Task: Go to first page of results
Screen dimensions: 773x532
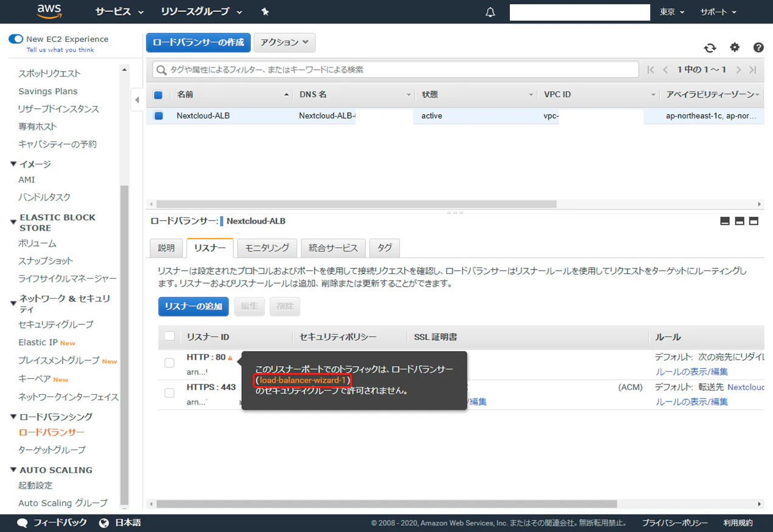Action: [651, 70]
